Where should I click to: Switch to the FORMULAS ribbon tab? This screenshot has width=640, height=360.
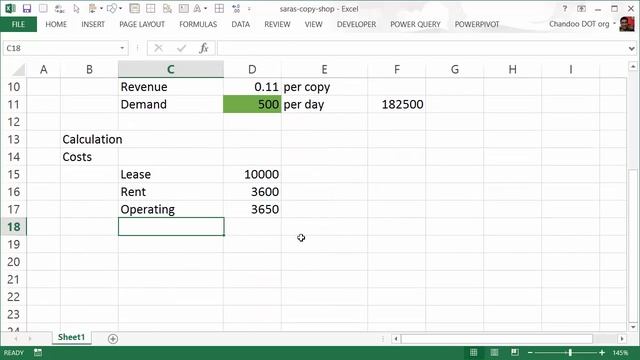tap(198, 24)
